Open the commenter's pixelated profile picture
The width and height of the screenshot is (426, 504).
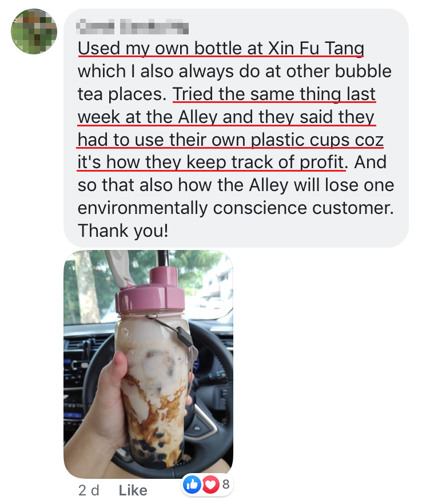(x=34, y=31)
